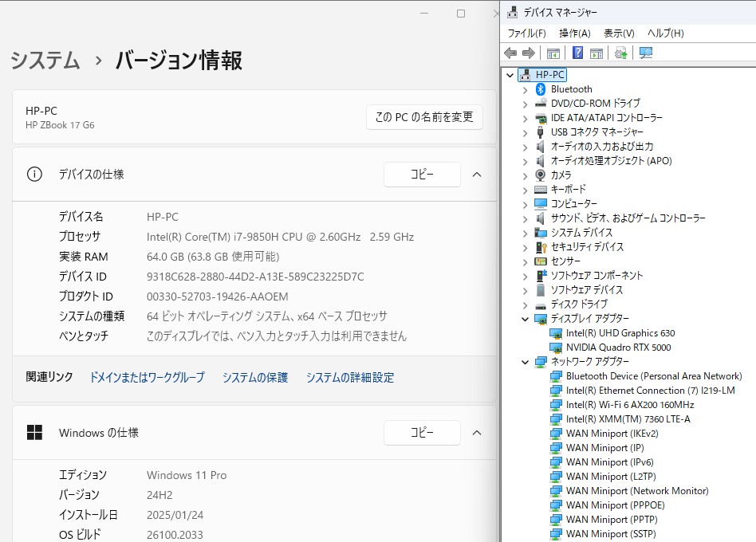Collapse the ディスプレイ アダプター node
This screenshot has height=542, width=756.
525,319
